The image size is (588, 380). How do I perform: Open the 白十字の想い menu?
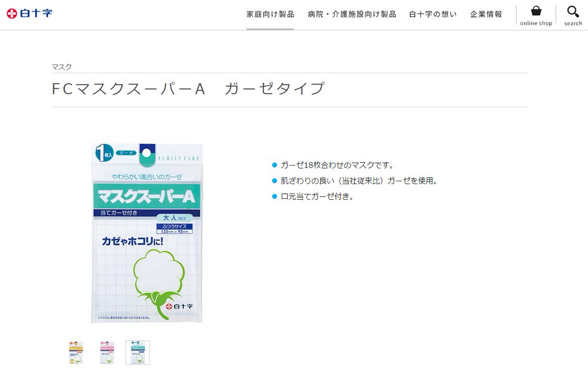(433, 14)
